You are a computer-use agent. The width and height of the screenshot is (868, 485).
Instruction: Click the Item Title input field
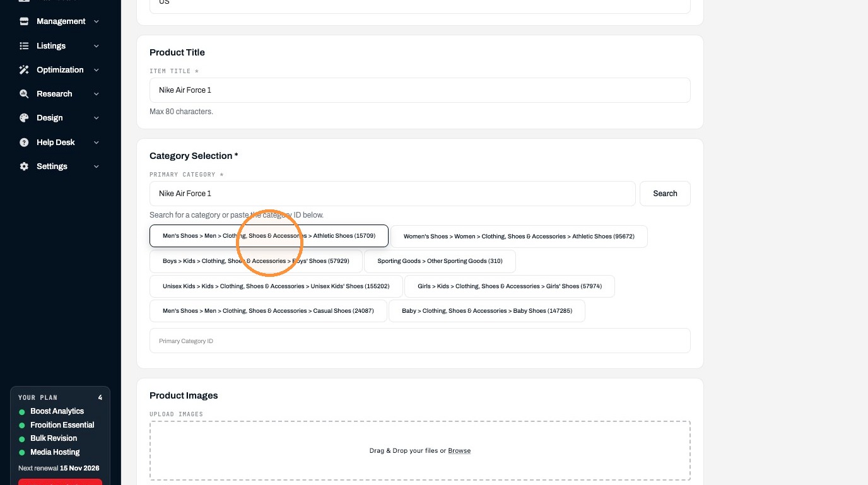tap(420, 90)
